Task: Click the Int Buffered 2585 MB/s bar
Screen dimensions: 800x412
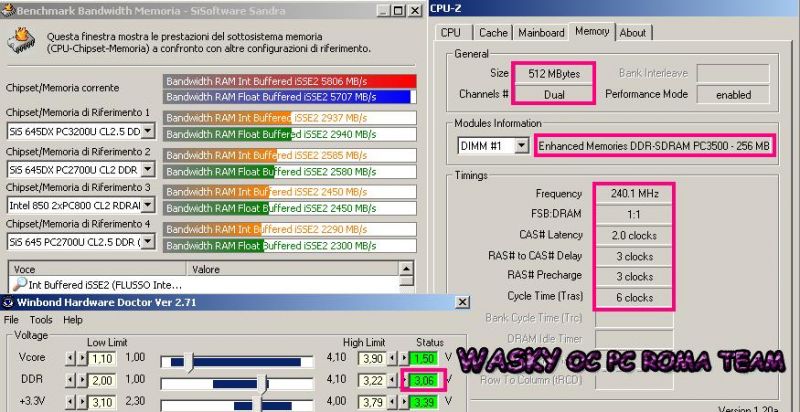Action: click(x=290, y=155)
